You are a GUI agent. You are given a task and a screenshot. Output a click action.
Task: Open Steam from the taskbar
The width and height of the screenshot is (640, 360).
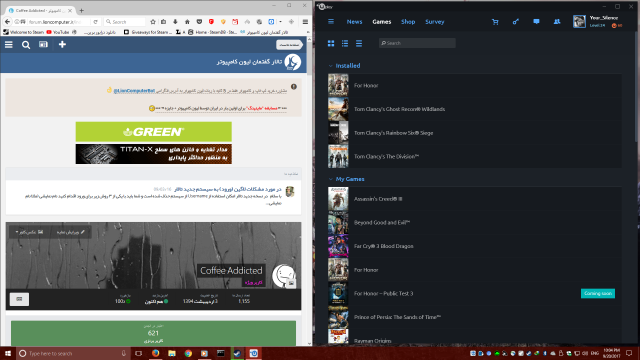point(237,353)
